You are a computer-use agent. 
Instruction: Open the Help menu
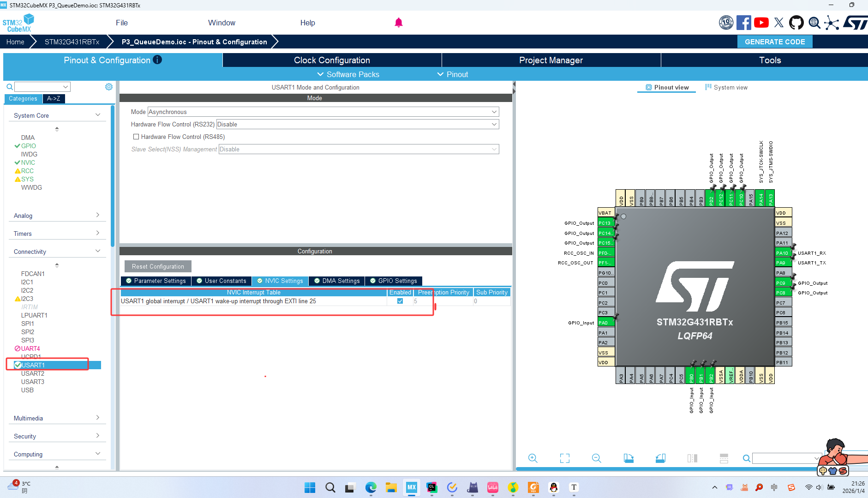coord(308,23)
